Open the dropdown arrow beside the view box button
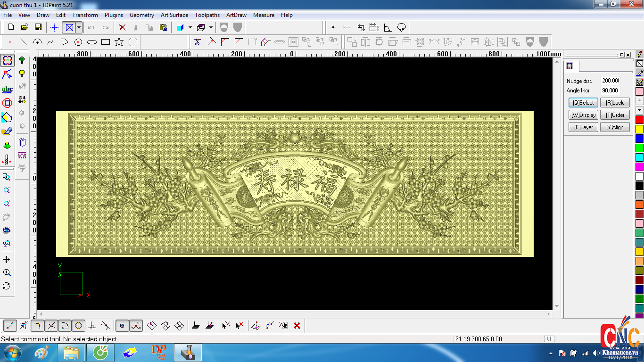The height and width of the screenshot is (362, 644). click(79, 27)
